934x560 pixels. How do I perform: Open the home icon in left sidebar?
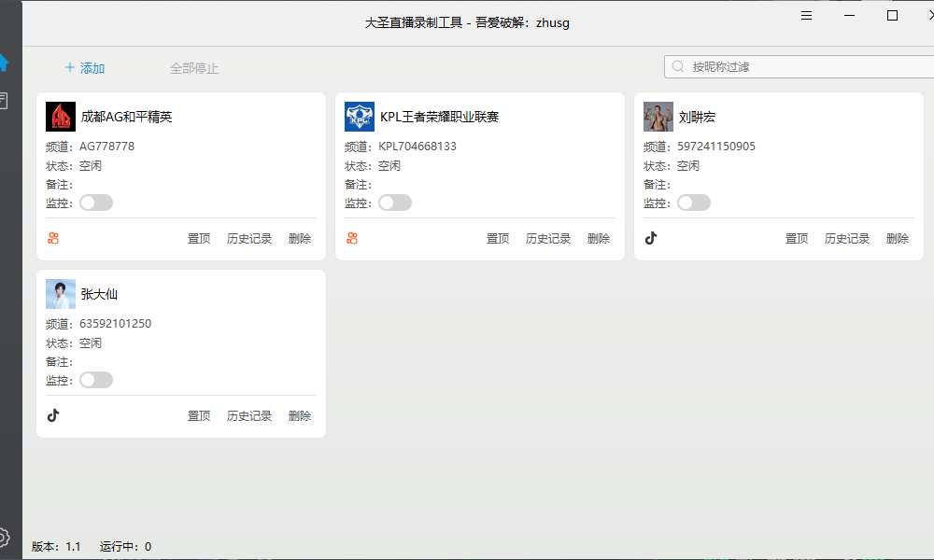4,63
